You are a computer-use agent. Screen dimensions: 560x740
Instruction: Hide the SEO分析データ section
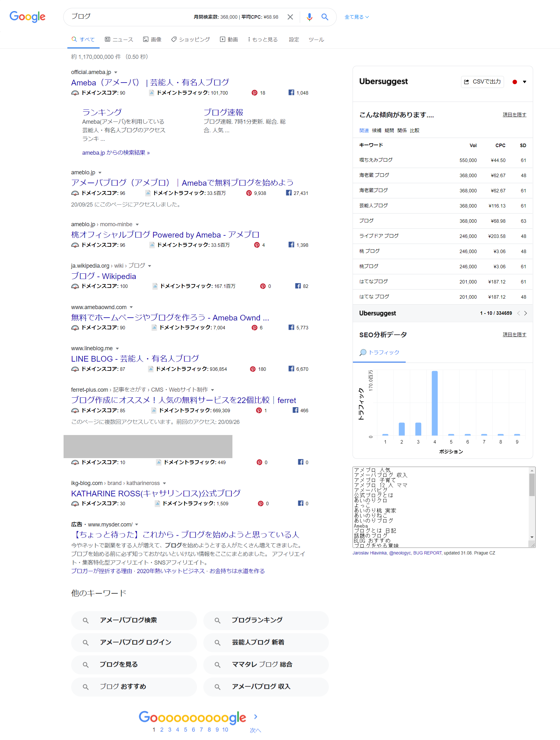pyautogui.click(x=514, y=334)
